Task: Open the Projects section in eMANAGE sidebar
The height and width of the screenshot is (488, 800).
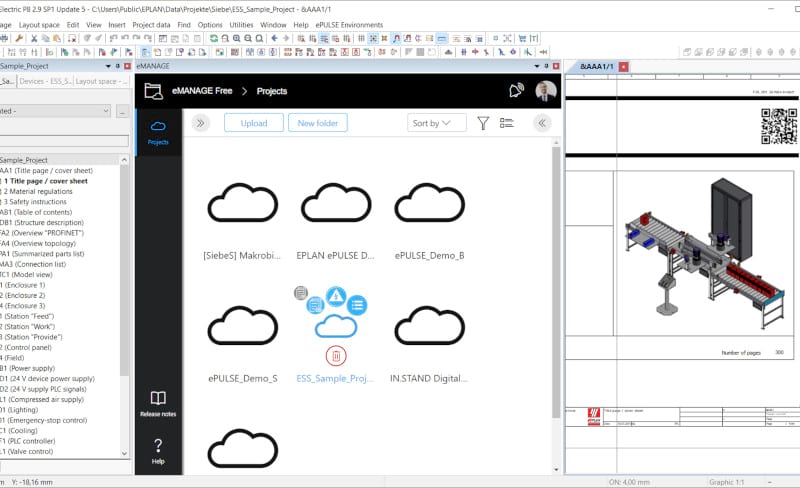Action: [x=158, y=130]
